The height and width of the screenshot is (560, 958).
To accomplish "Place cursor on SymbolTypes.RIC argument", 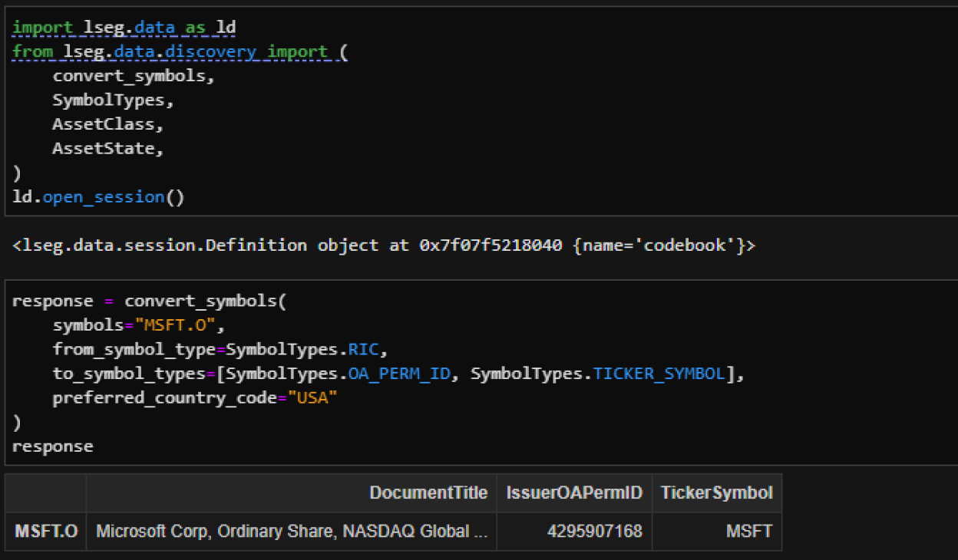I will [307, 350].
